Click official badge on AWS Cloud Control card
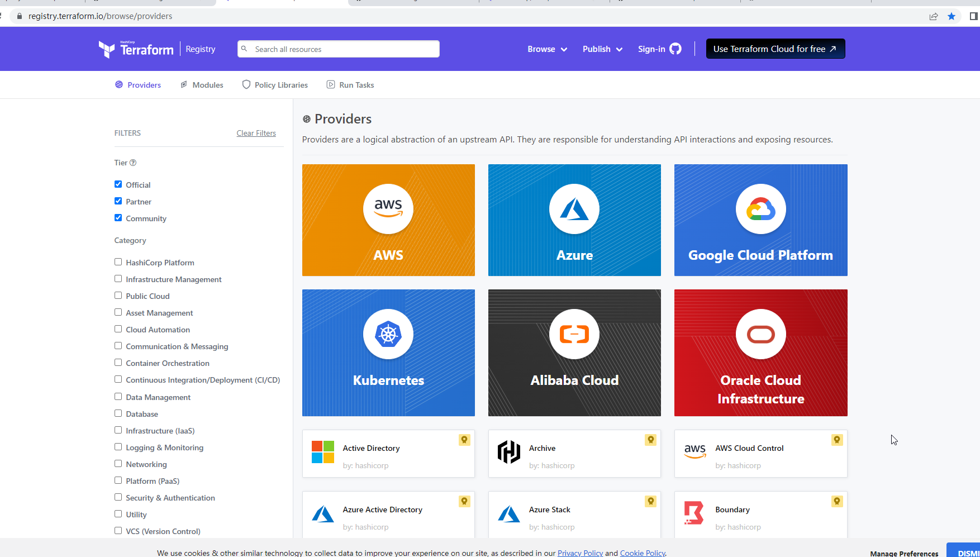This screenshot has width=980, height=557. 837,440
